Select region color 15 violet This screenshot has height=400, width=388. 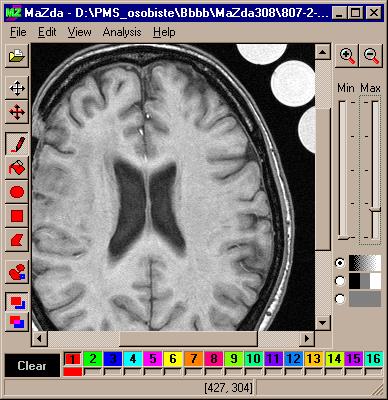click(x=354, y=359)
